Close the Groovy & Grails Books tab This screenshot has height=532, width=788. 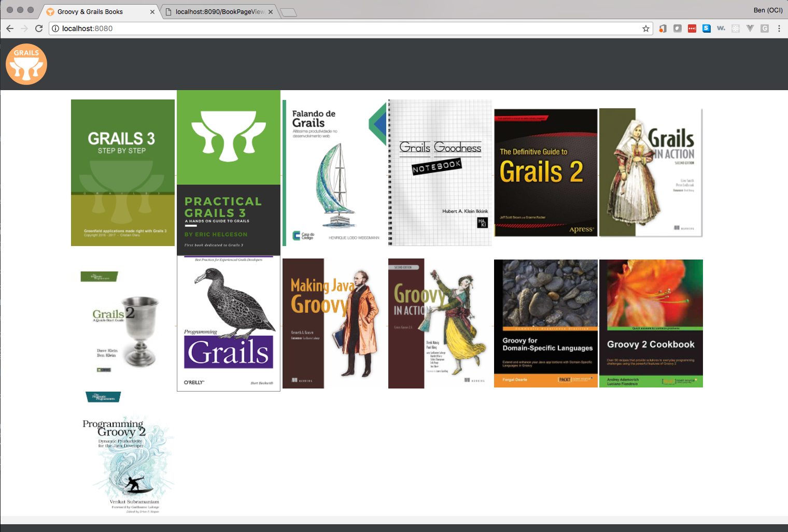[152, 12]
